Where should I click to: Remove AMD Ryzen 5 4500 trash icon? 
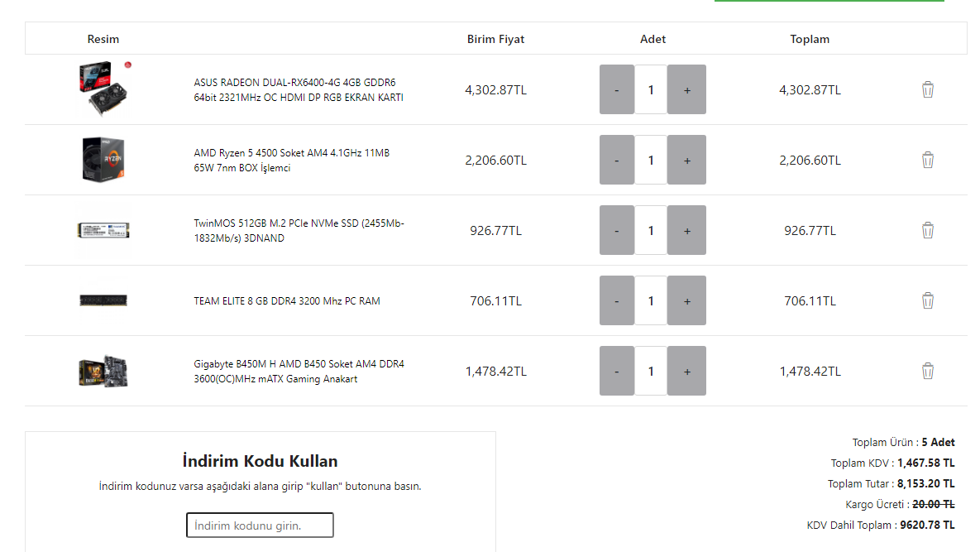[x=927, y=160]
